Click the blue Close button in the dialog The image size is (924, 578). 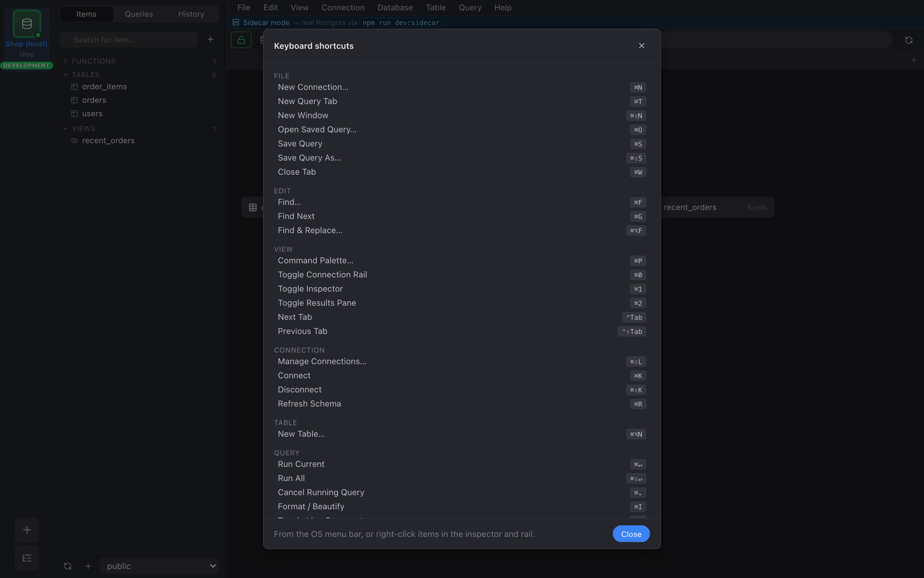631,534
